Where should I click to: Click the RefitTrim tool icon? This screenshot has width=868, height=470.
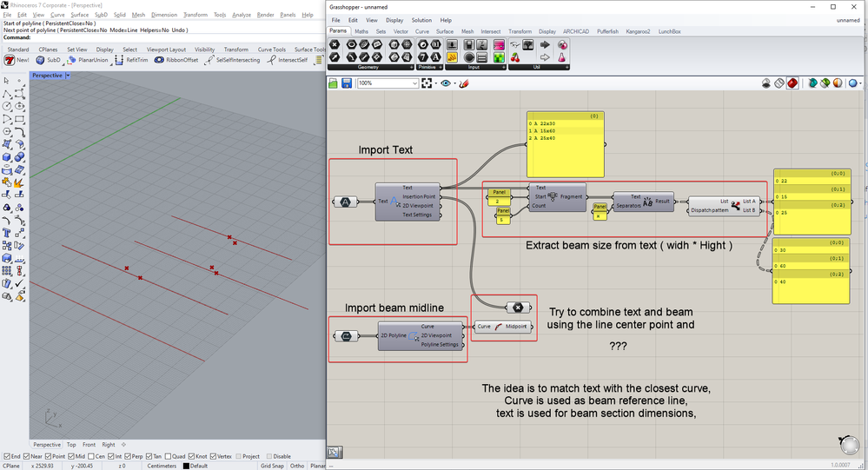click(x=119, y=60)
